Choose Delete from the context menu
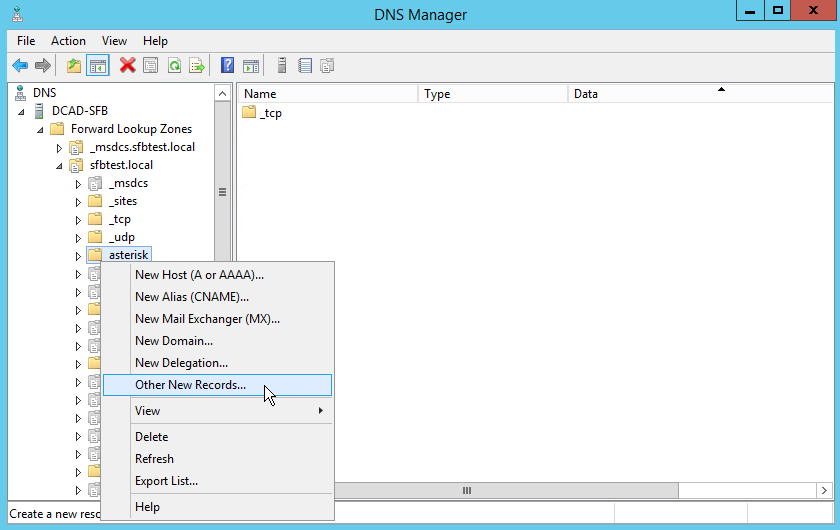The width and height of the screenshot is (840, 530). point(218,437)
